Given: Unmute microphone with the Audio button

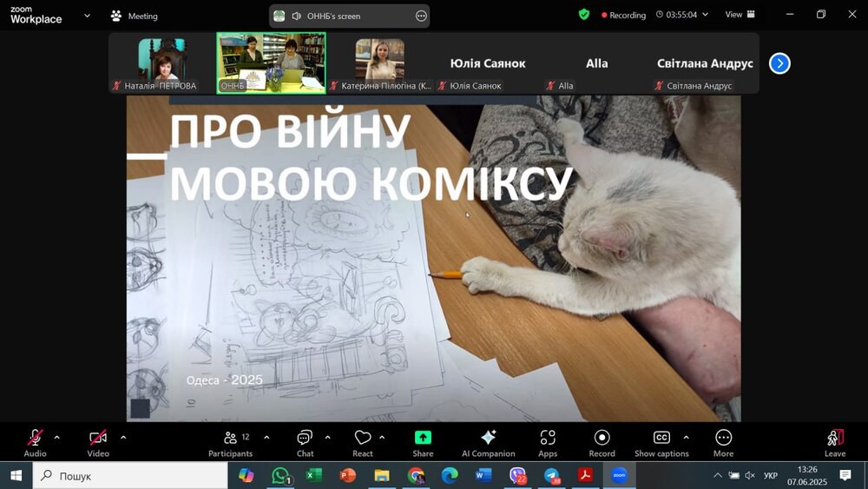Looking at the screenshot, I should 36,439.
